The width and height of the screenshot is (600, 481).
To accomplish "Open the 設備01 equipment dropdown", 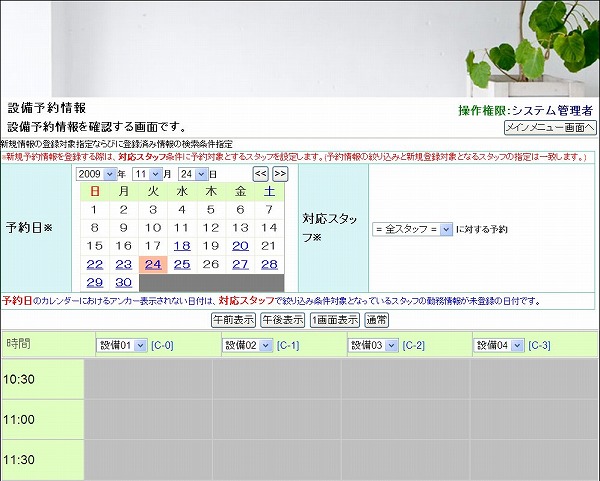I will (121, 345).
